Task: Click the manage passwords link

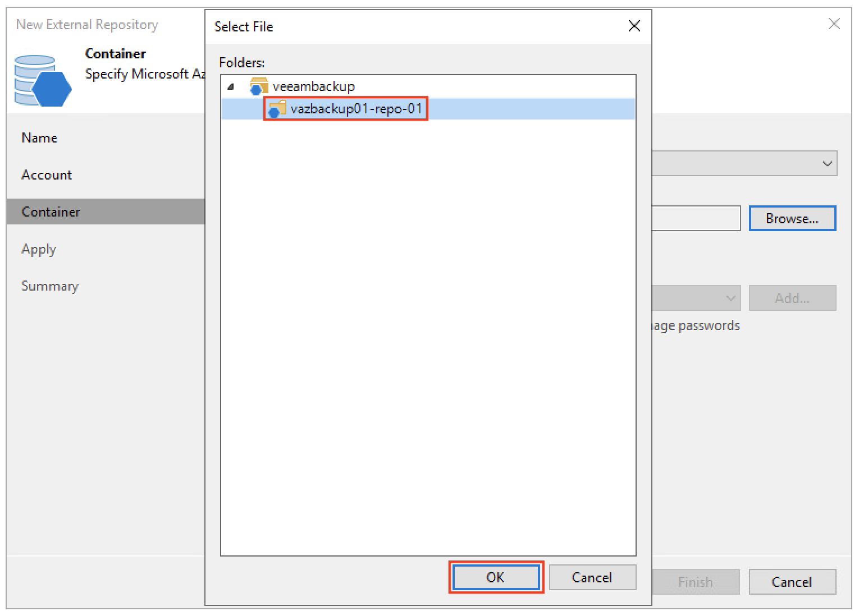Action: 696,325
